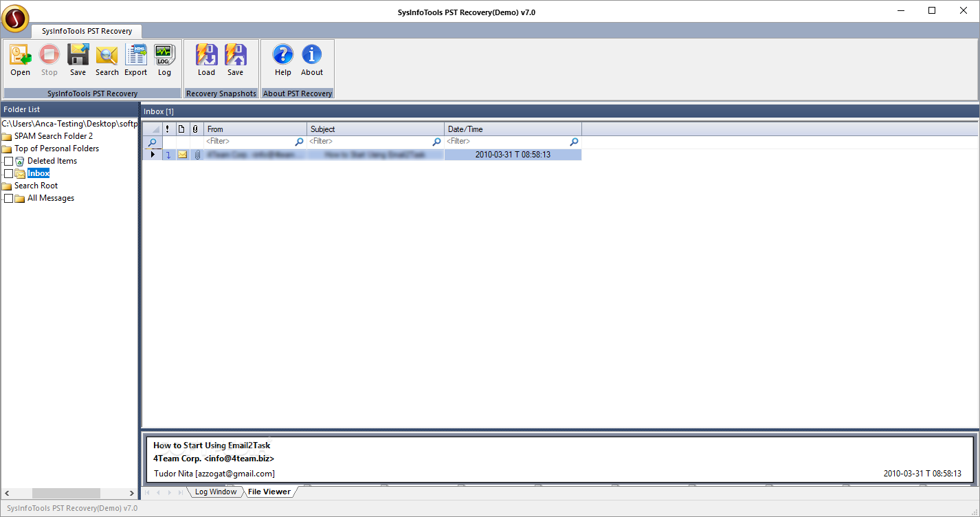The image size is (980, 517).
Task: Click the importance column header icon
Action: coord(168,129)
